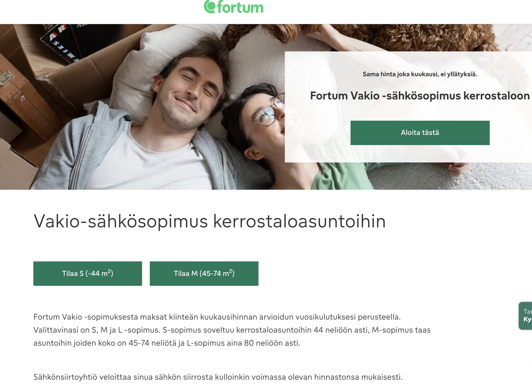
Task: Order the Tilaa M (45-74 m²) contract
Action: coord(204,273)
